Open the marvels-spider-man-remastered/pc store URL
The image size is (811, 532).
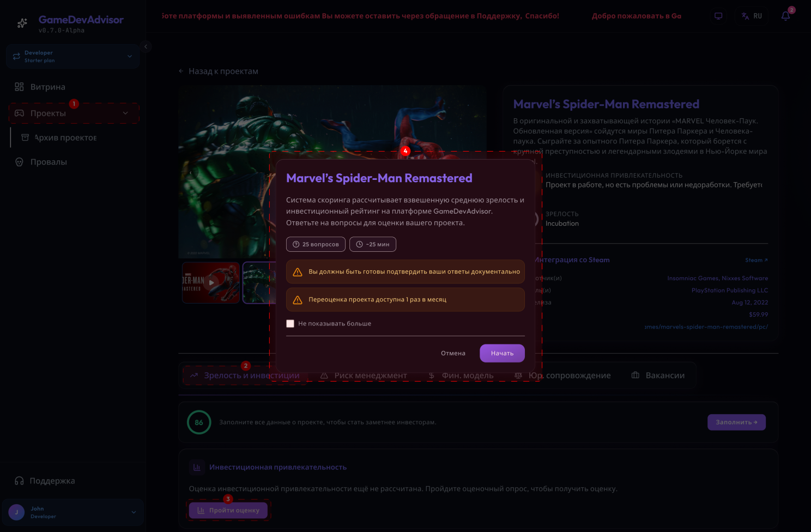(706, 327)
